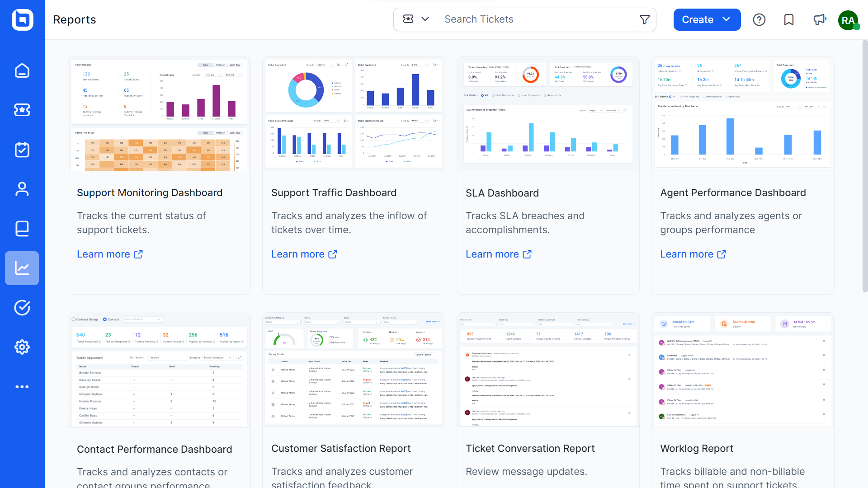This screenshot has height=488, width=868.
Task: Expand the search type dropdown before Search Tickets
Action: [x=415, y=19]
